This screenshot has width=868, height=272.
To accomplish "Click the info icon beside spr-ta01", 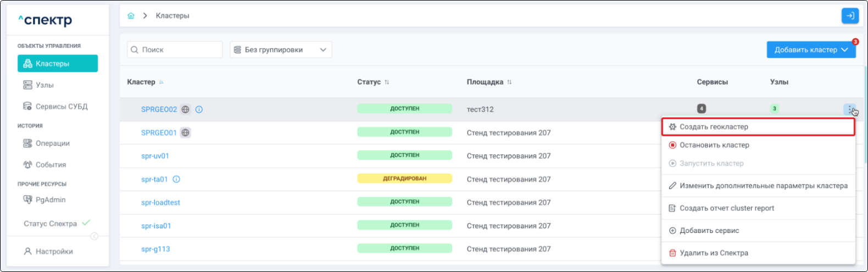I will (x=176, y=179).
